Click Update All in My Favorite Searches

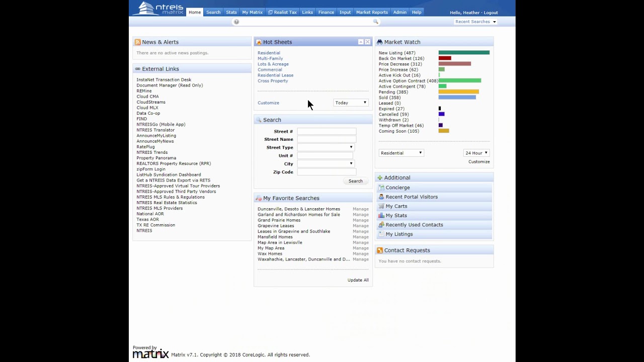(358, 280)
